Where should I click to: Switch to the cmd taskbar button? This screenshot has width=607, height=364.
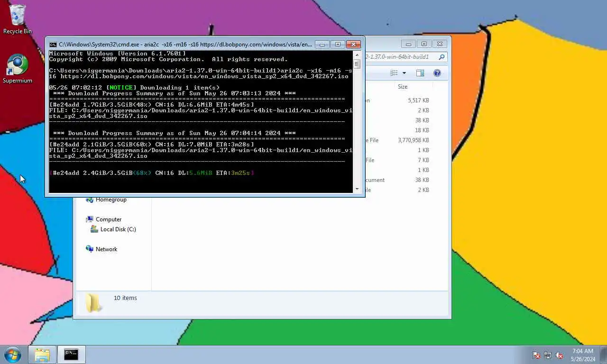point(71,355)
